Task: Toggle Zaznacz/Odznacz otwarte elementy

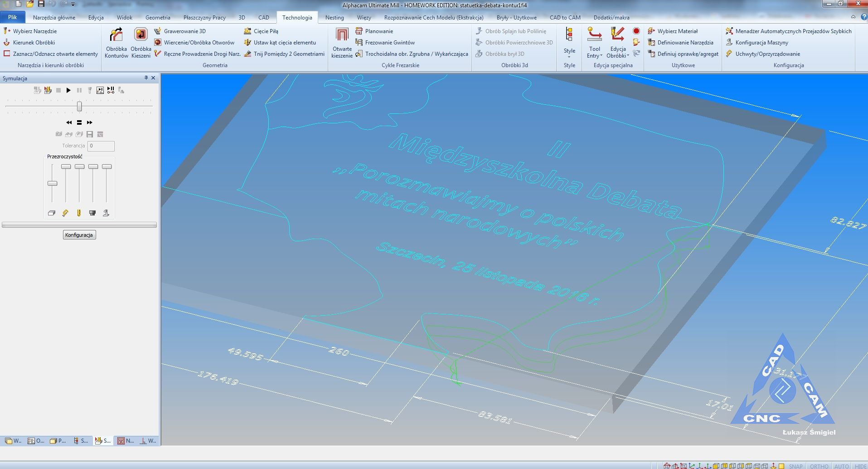Action: point(50,54)
